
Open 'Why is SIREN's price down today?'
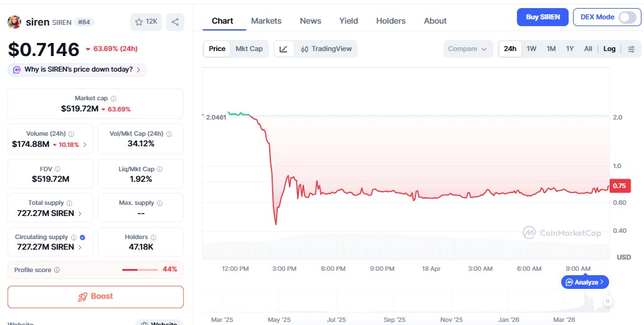coord(77,70)
